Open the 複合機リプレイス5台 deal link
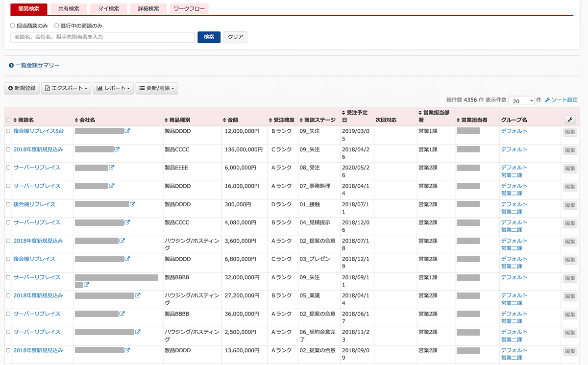588x365 pixels. (38, 131)
